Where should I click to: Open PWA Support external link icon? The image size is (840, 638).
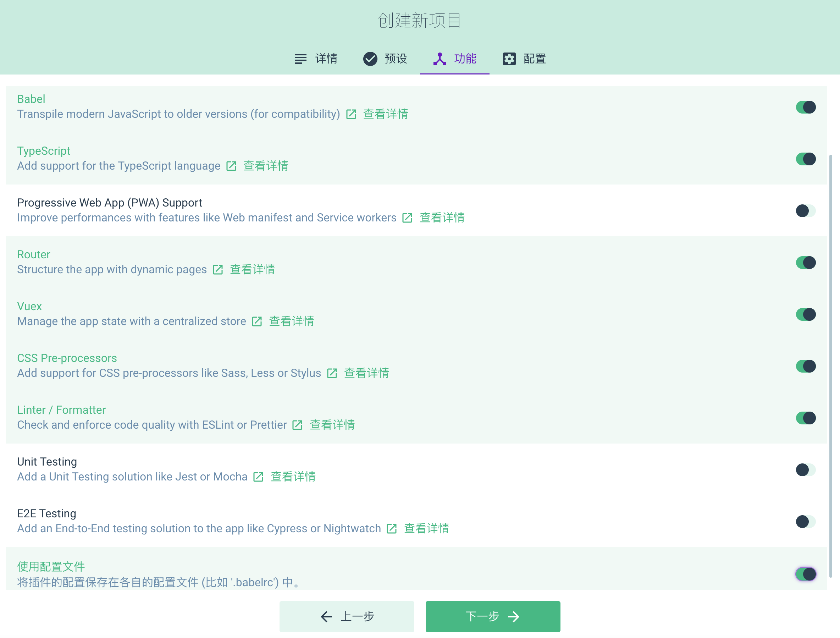pos(408,218)
